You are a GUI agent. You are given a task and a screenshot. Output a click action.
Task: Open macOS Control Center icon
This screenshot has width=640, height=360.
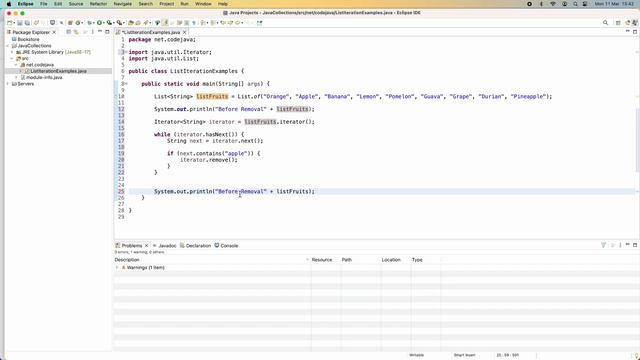coord(585,4)
